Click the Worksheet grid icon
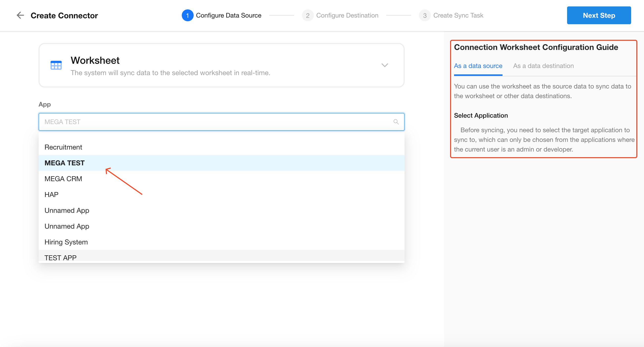Image resolution: width=644 pixels, height=347 pixels. [x=56, y=65]
